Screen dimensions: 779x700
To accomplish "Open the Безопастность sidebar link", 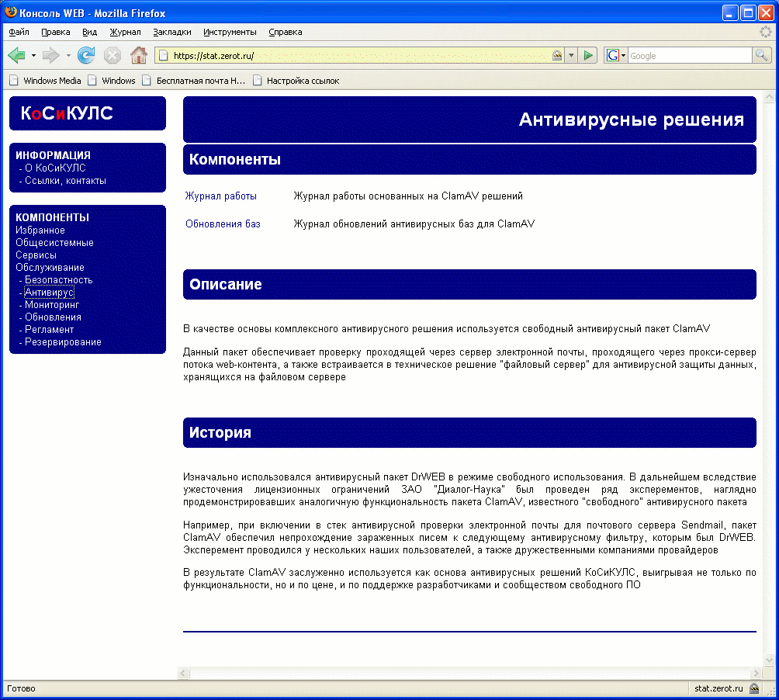I will coord(59,279).
